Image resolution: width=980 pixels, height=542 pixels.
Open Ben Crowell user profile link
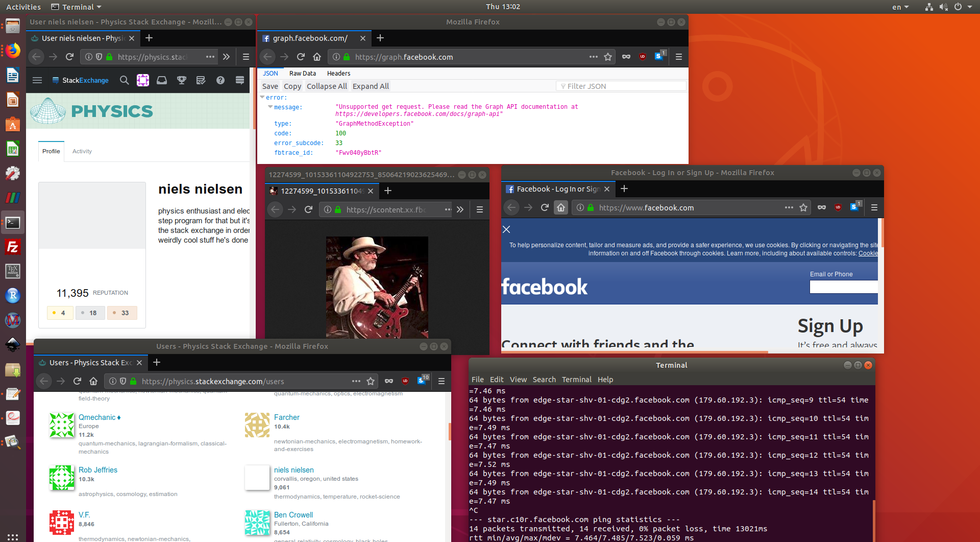point(293,515)
